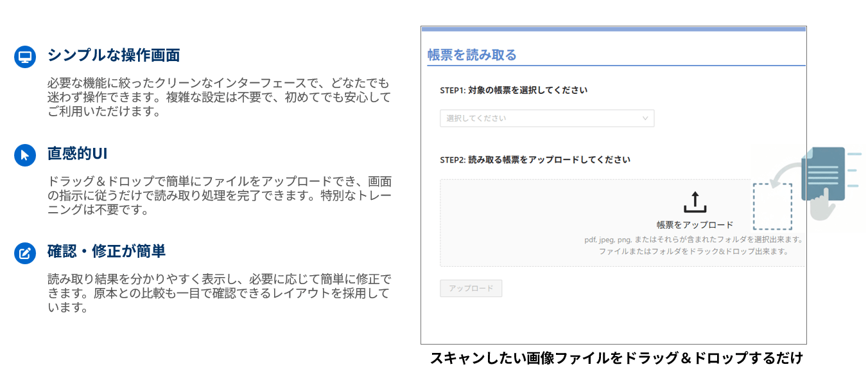Viewport: 868px width, 378px height.
Task: Click the 帳票を読み取る page title
Action: (472, 55)
